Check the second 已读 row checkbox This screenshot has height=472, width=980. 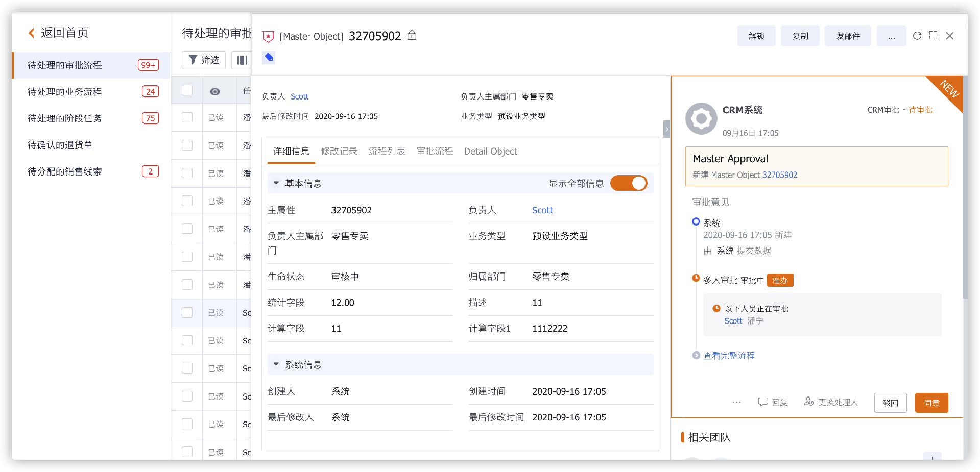[x=187, y=145]
